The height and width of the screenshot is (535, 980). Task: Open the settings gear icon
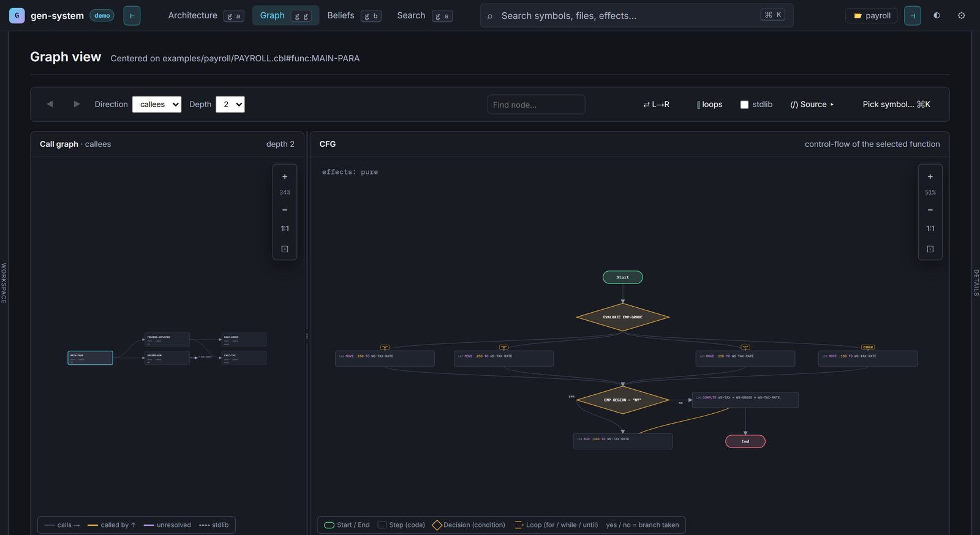click(962, 15)
